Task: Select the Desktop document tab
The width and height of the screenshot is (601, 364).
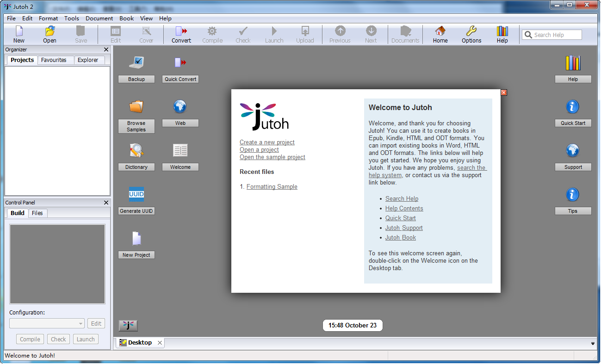Action: 140,343
